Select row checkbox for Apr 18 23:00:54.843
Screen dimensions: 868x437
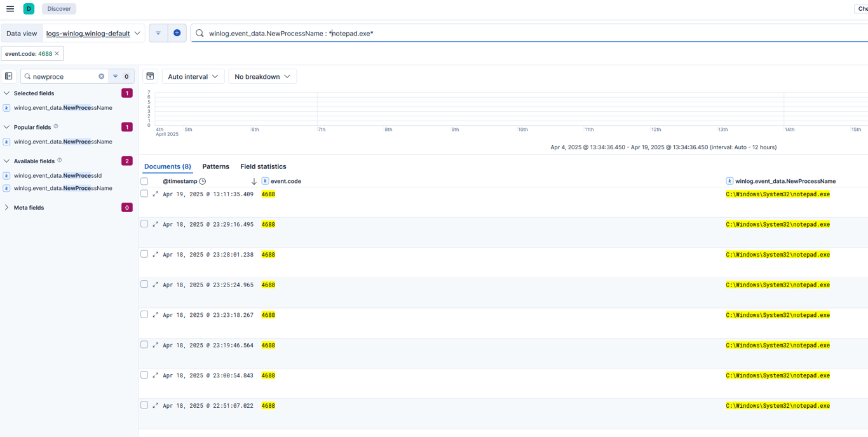[144, 375]
